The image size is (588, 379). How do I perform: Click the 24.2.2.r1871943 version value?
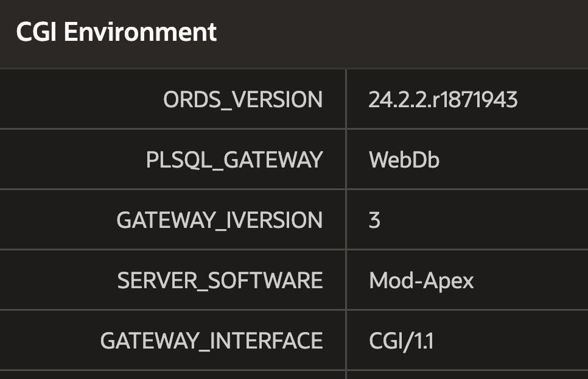pos(443,99)
